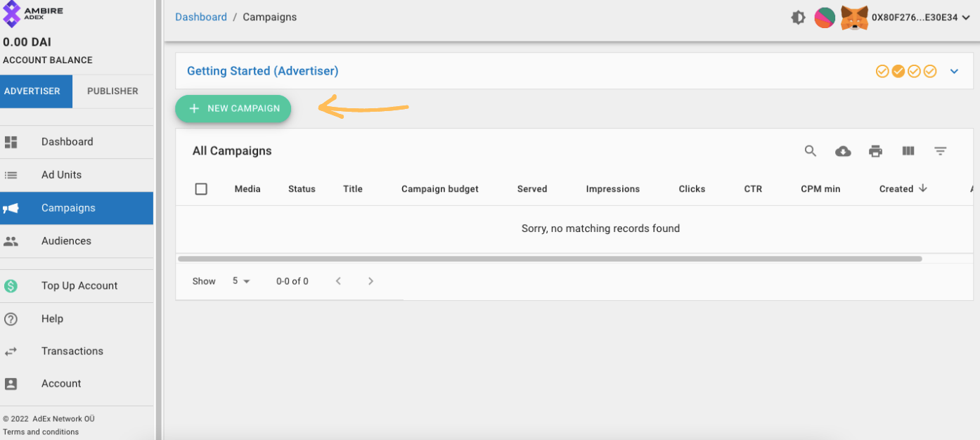980x440 pixels.
Task: Click the Transactions arrows icon
Action: [x=11, y=351]
